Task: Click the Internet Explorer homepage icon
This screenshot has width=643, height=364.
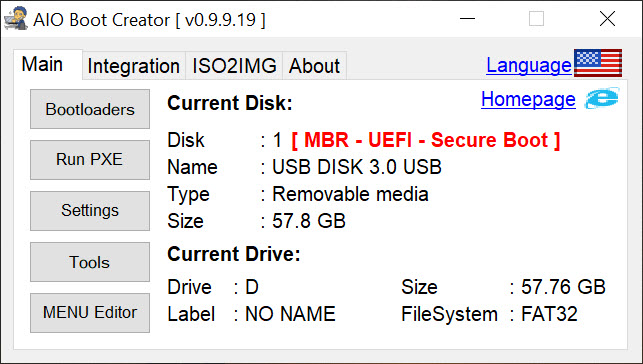Action: point(602,98)
